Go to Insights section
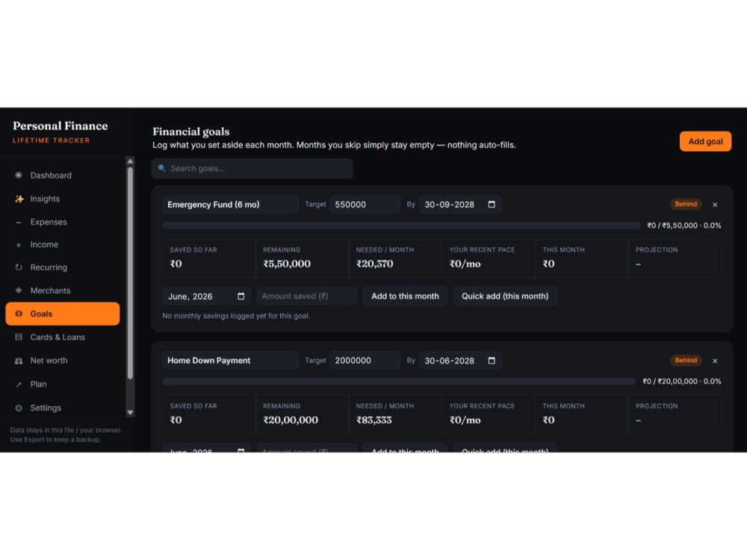The height and width of the screenshot is (560, 747). coord(63,199)
